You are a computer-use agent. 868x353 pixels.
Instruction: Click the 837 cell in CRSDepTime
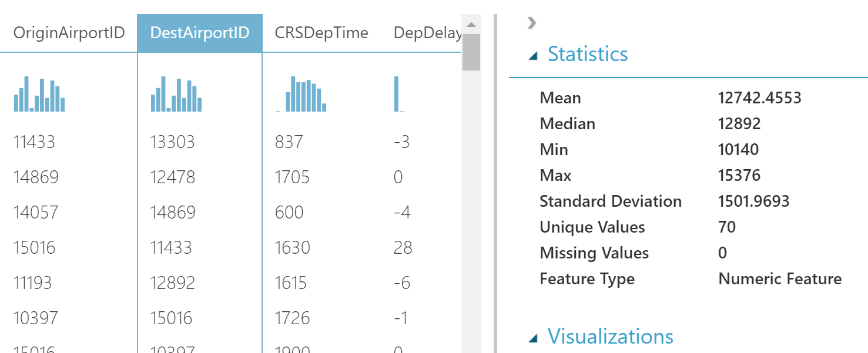(289, 142)
